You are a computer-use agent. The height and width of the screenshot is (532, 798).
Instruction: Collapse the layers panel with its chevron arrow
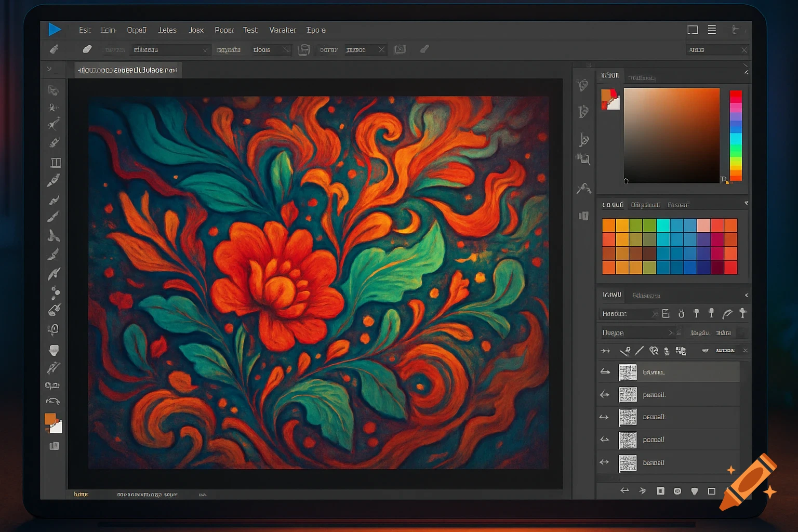click(746, 295)
